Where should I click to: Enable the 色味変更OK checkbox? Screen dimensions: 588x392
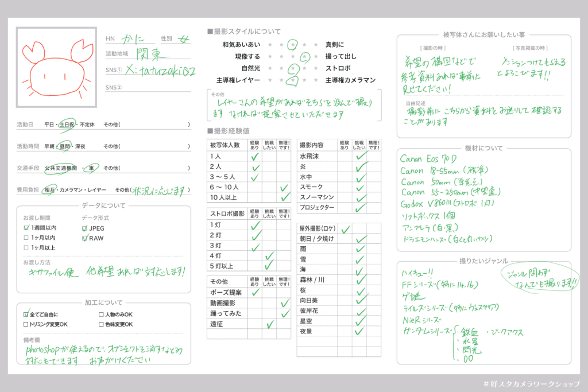coord(101,324)
